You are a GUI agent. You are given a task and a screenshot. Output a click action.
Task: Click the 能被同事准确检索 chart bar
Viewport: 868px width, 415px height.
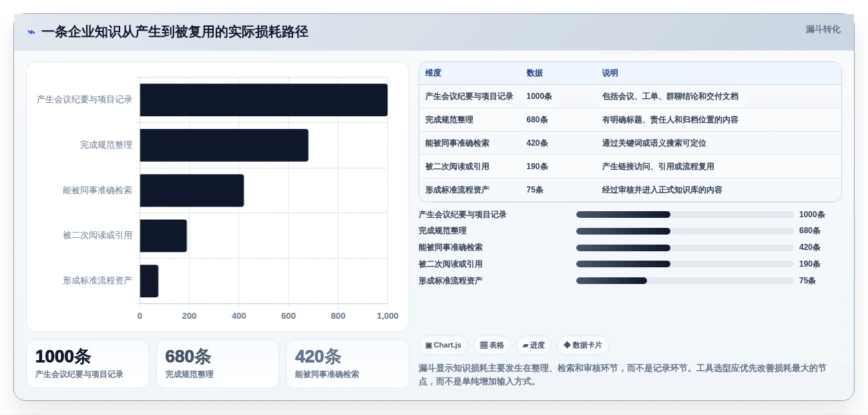tap(192, 190)
